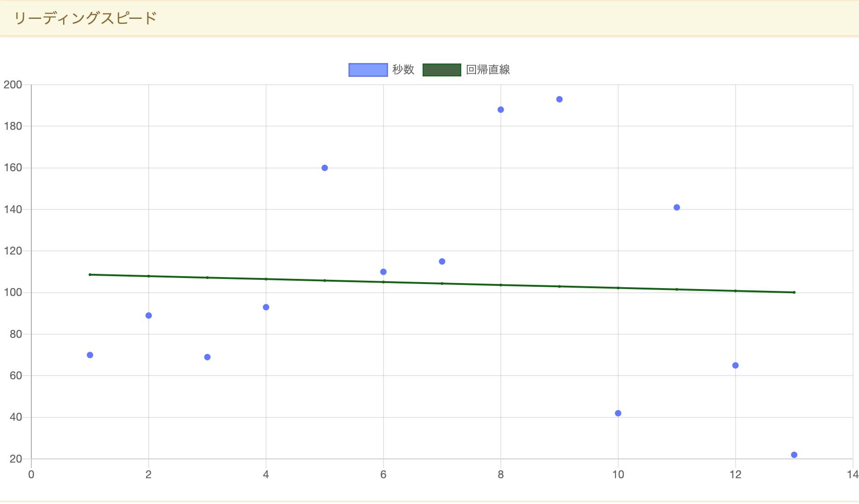This screenshot has width=859, height=504.
Task: Click the regression line end point at x=13
Action: pyautogui.click(x=794, y=292)
